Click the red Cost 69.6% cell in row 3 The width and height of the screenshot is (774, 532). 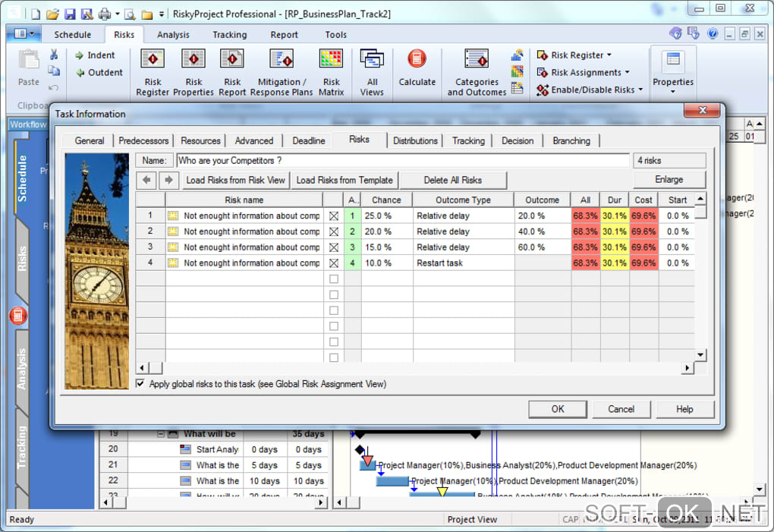[x=643, y=247]
